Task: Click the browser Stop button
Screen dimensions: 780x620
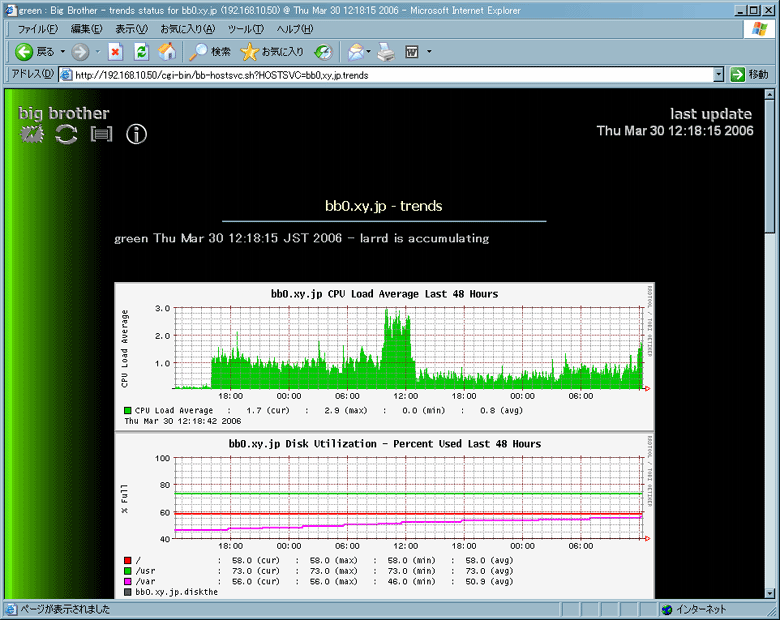Action: pyautogui.click(x=115, y=51)
